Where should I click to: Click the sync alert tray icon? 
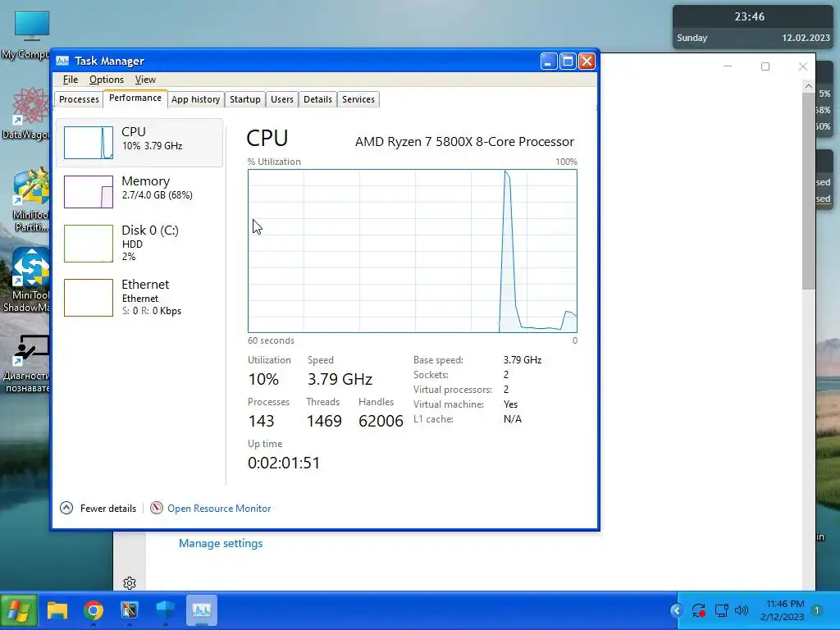coord(699,610)
